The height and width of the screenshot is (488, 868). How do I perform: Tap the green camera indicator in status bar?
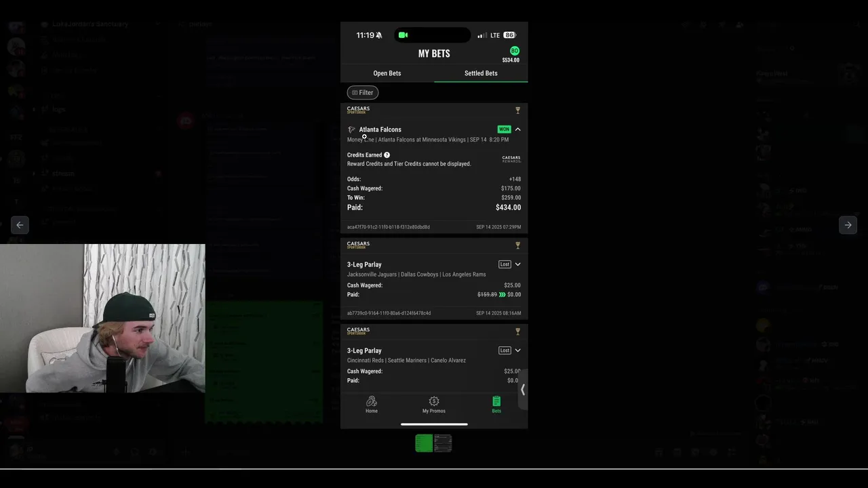tap(403, 35)
